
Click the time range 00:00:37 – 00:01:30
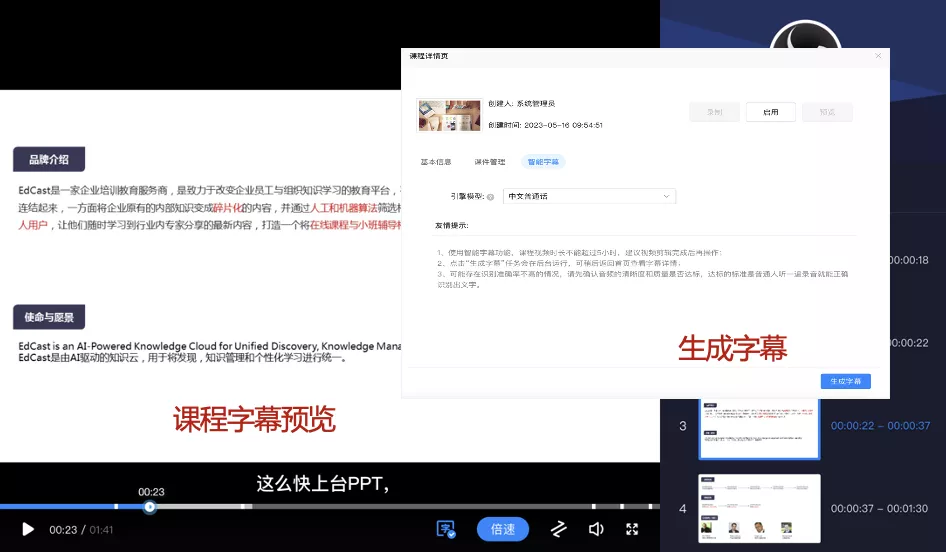tap(879, 509)
